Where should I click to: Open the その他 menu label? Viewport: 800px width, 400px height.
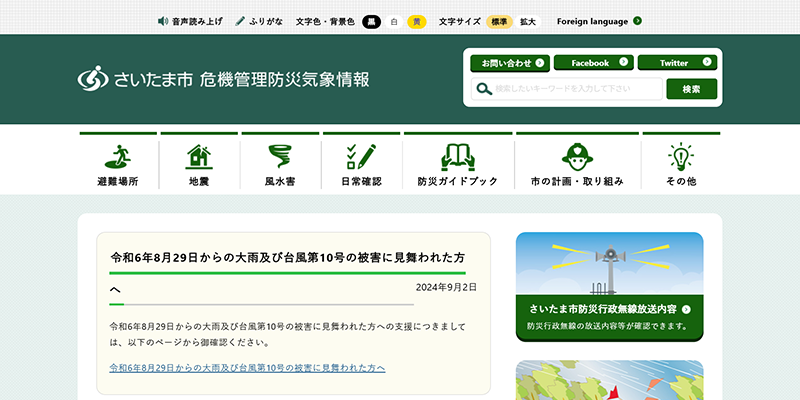coord(681,181)
